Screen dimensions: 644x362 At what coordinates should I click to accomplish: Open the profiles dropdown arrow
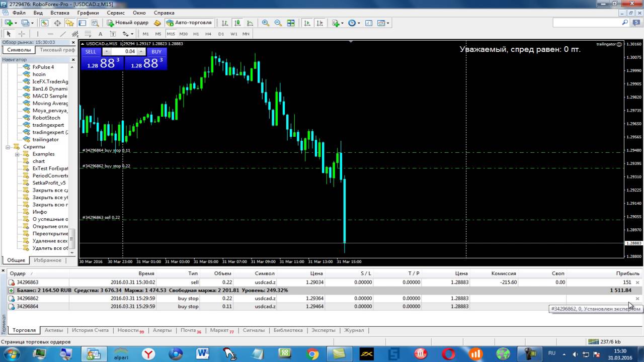(32, 23)
